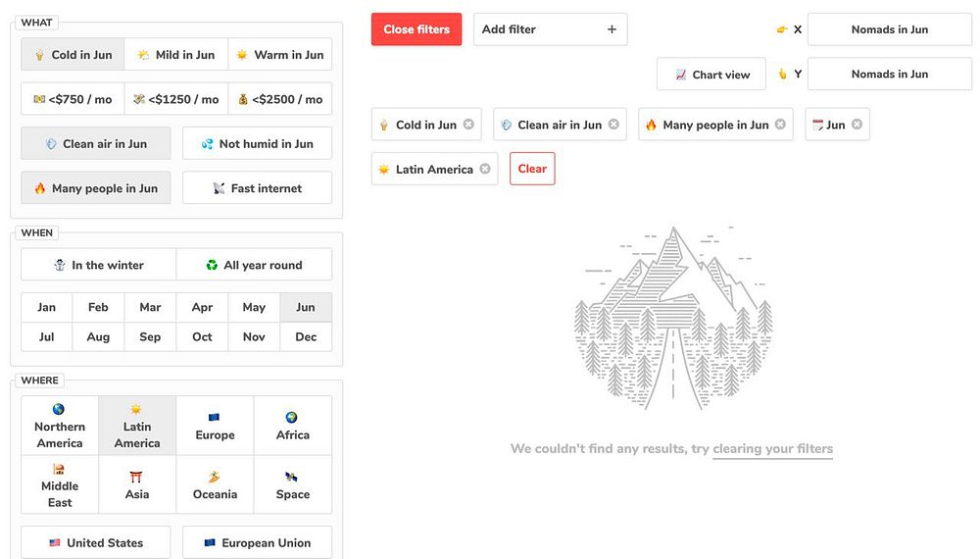Screen dimensions: 980x559
Task: Select the Space region tile
Action: tap(293, 484)
